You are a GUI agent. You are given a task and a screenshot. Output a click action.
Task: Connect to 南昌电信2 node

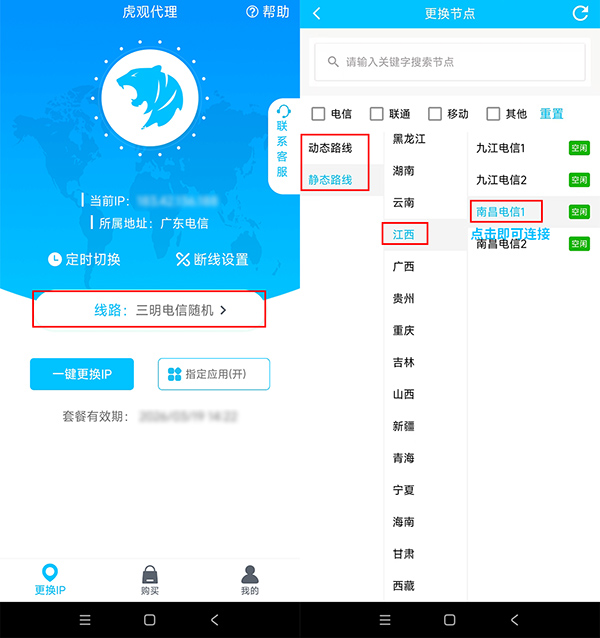[x=501, y=244]
